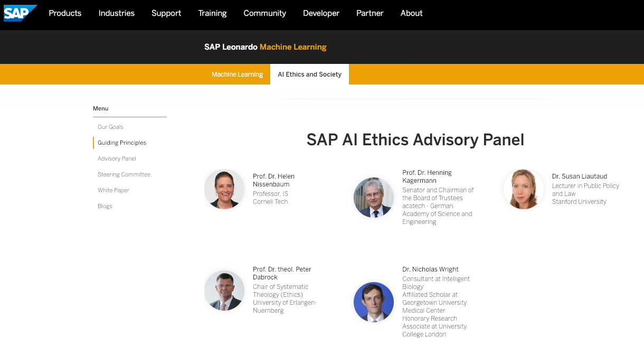
Task: Open the Products menu
Action: 65,13
